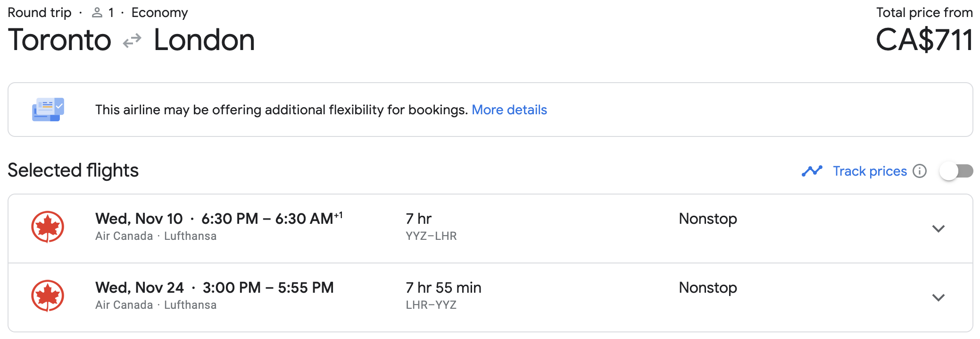This screenshot has width=980, height=339.
Task: Click the Air Canada logo for Nov 24 flight
Action: (x=48, y=296)
